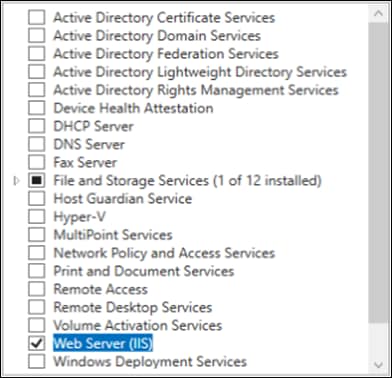The width and height of the screenshot is (392, 378).
Task: Select the Remote Desktop Services label
Action: point(133,307)
